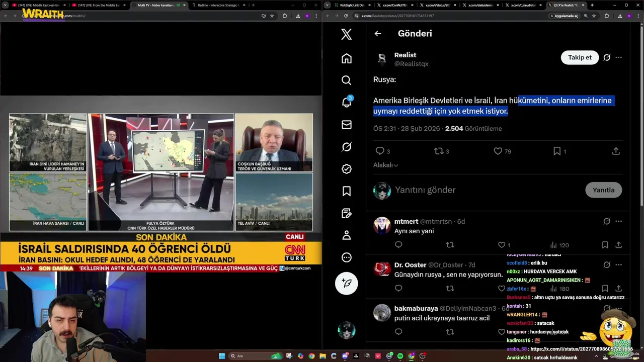
Task: Open the Windows Start menu
Action: 222,356
